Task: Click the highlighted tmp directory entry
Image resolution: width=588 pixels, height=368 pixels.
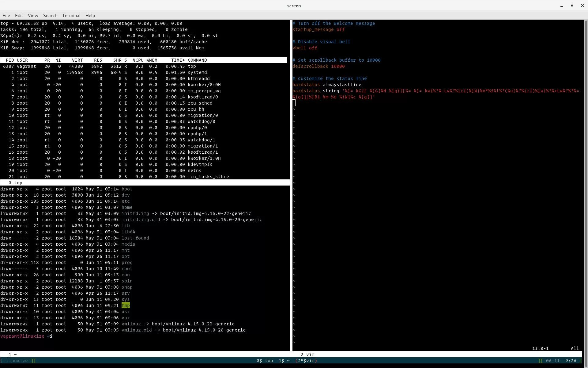Action: pos(126,305)
